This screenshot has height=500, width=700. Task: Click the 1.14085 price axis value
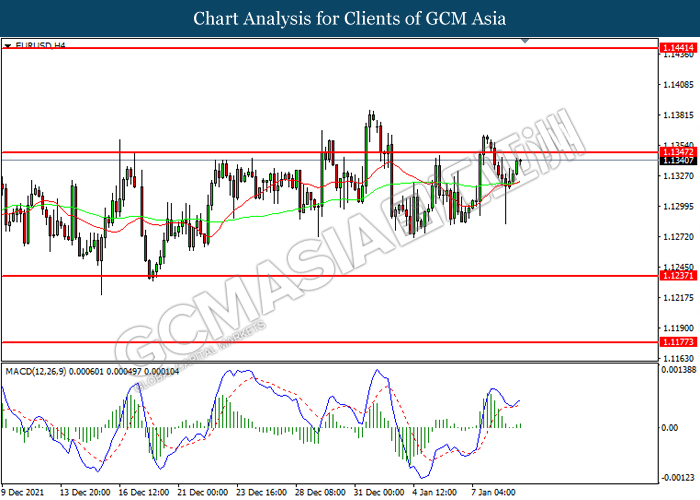pyautogui.click(x=679, y=84)
